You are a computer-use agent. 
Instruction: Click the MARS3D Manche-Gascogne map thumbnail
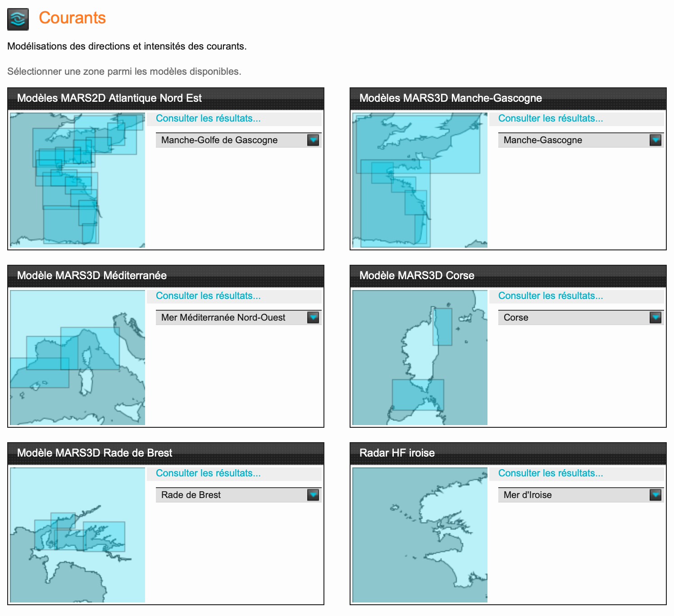point(420,180)
